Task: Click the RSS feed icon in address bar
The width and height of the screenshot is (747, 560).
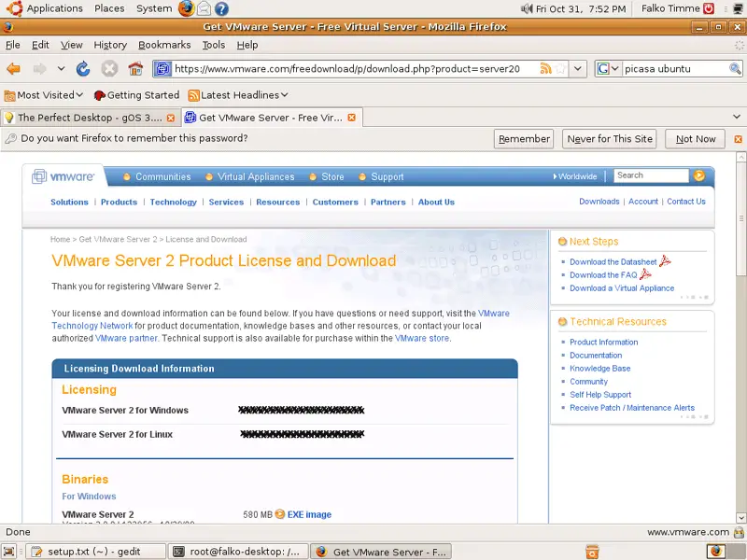Action: point(545,69)
